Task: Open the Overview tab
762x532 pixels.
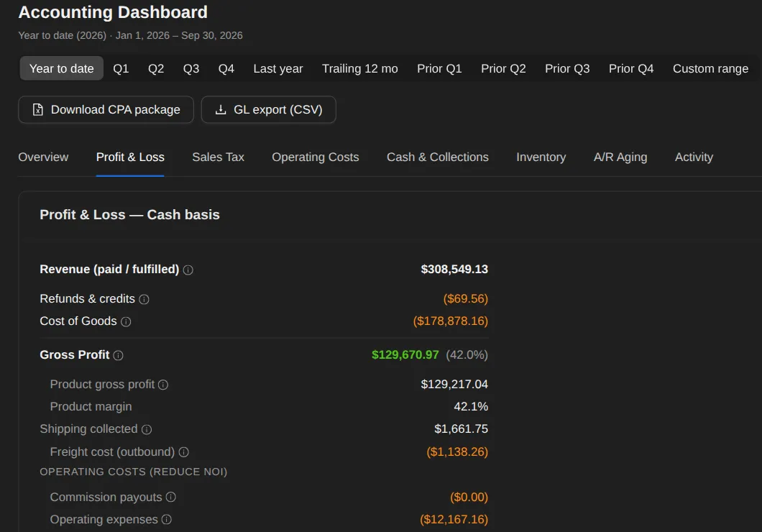Action: click(43, 157)
